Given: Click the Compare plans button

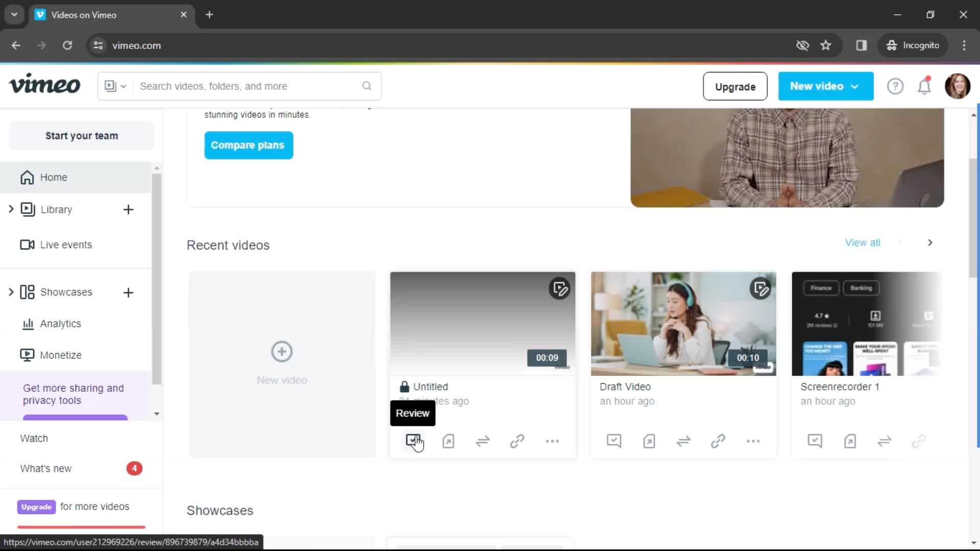Looking at the screenshot, I should pos(248,145).
